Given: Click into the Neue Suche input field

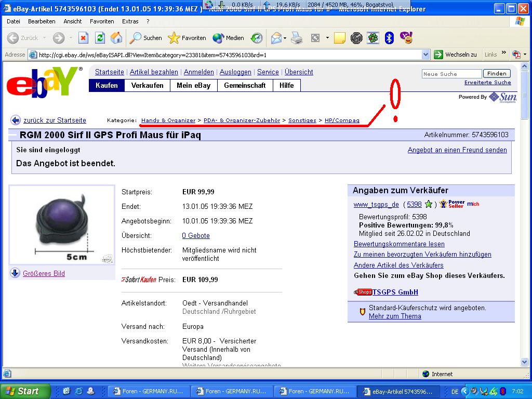Looking at the screenshot, I should click(x=451, y=74).
